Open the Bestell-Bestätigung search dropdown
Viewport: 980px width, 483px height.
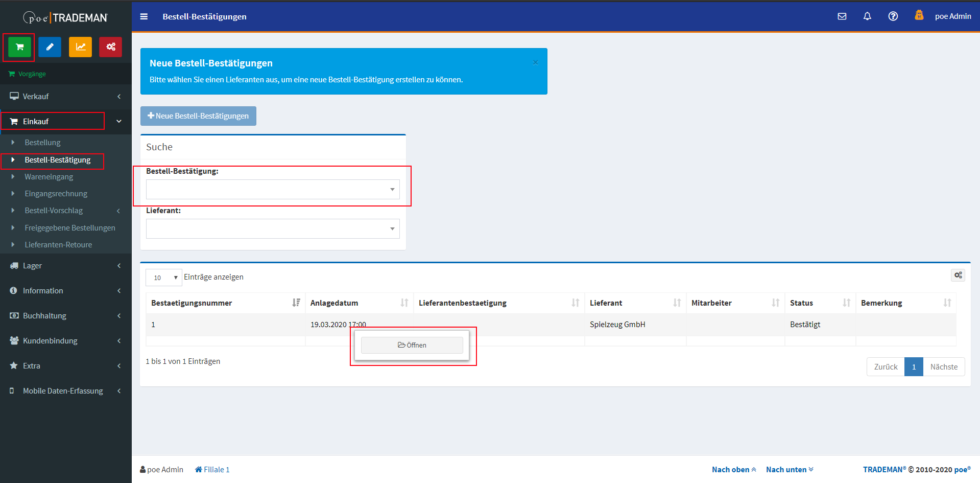point(273,190)
